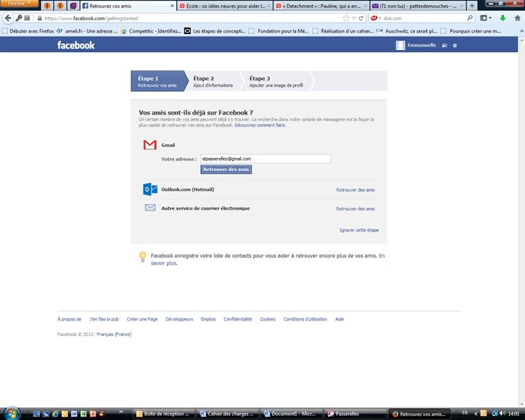Click the key icon beside back arrow

click(x=19, y=18)
